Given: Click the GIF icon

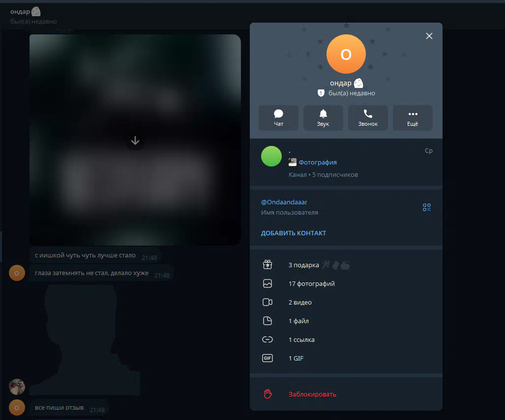Looking at the screenshot, I should point(267,359).
